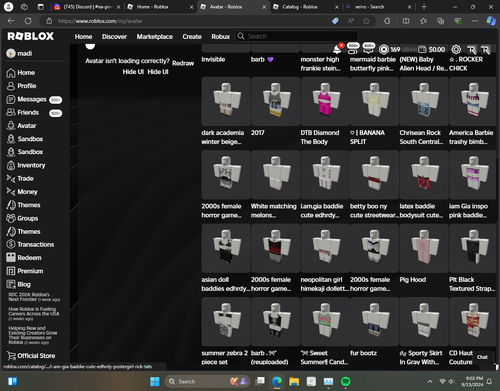The height and width of the screenshot is (391, 500).
Task: Click the browser address bar URL
Action: [x=100, y=21]
